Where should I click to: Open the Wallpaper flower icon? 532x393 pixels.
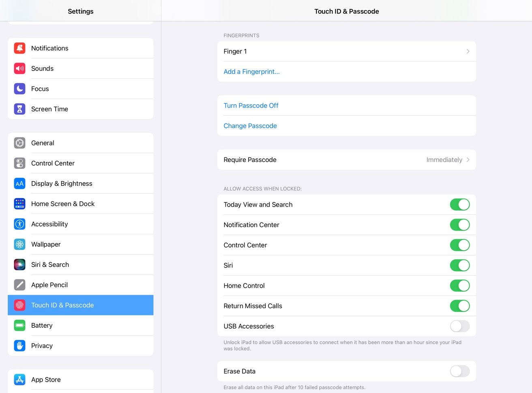(x=19, y=244)
